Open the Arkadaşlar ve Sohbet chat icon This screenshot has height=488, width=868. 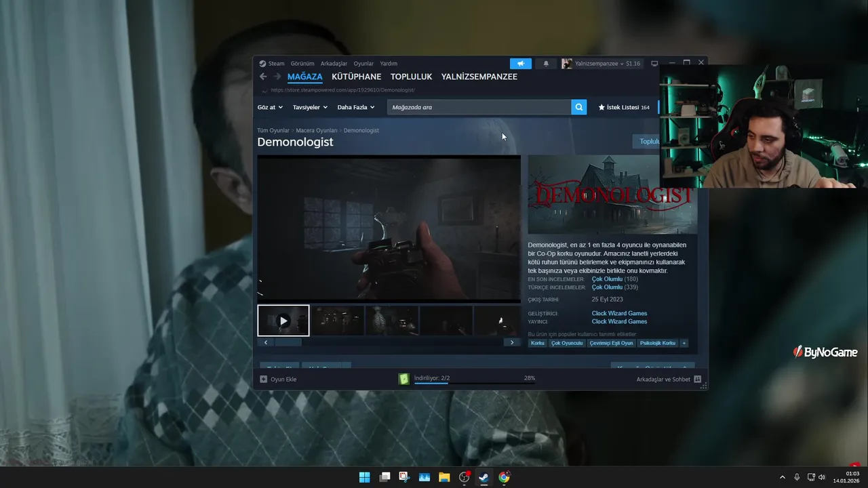[x=697, y=379]
